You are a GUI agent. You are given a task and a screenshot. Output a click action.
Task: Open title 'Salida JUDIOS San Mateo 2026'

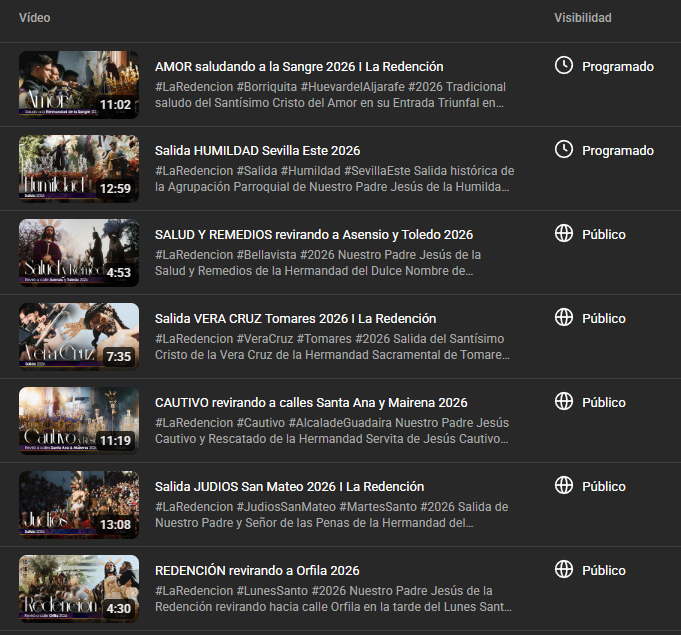coord(289,486)
